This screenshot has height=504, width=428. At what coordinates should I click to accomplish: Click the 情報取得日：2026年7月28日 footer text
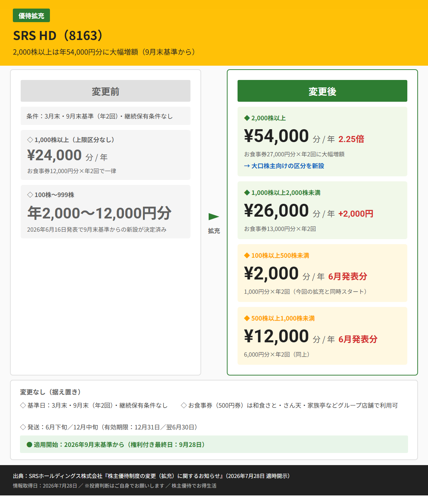114,486
